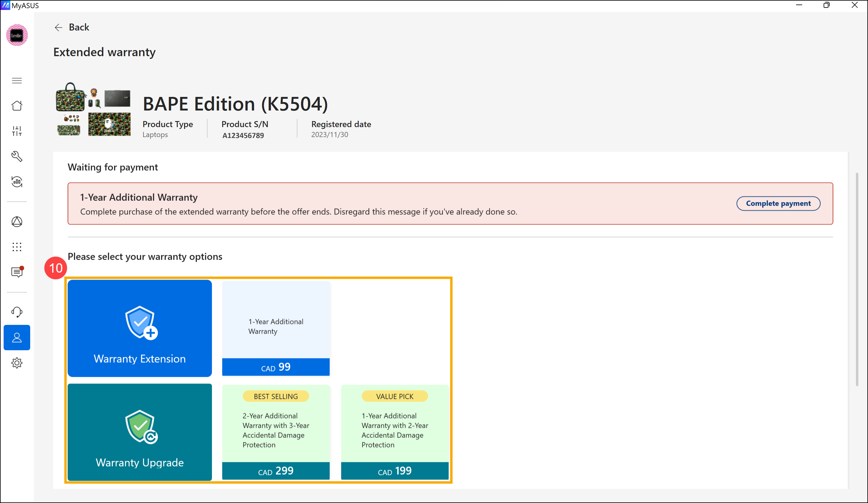Viewport: 868px width, 503px height.
Task: Go to Home in sidebar
Action: (17, 105)
